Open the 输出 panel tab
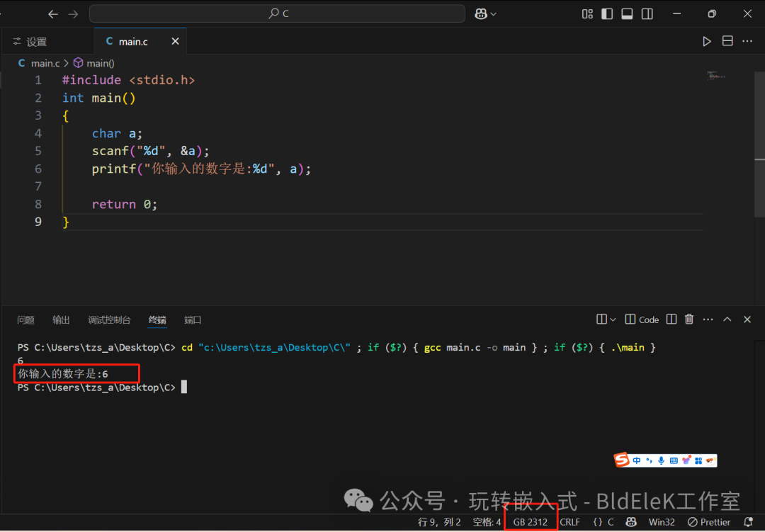 point(61,320)
